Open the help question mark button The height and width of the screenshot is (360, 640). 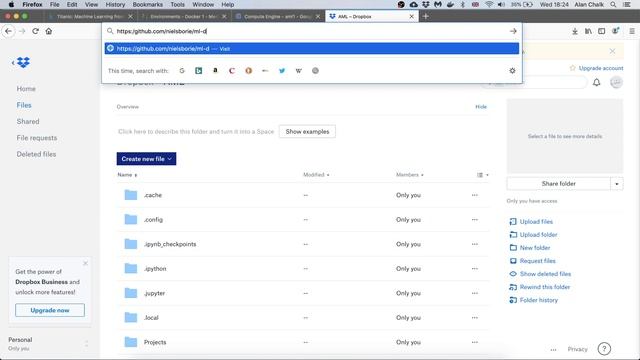click(604, 349)
